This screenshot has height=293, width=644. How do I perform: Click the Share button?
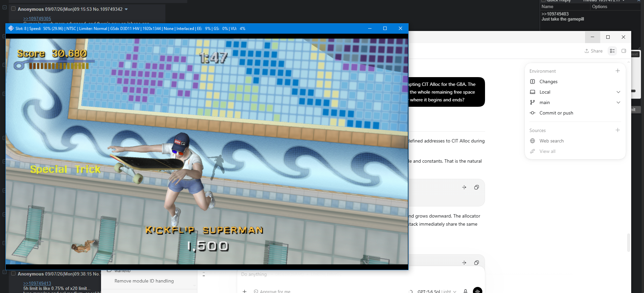coord(593,51)
